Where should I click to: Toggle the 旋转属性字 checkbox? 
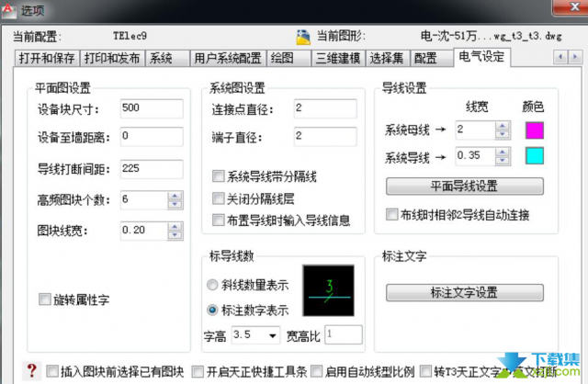click(45, 299)
